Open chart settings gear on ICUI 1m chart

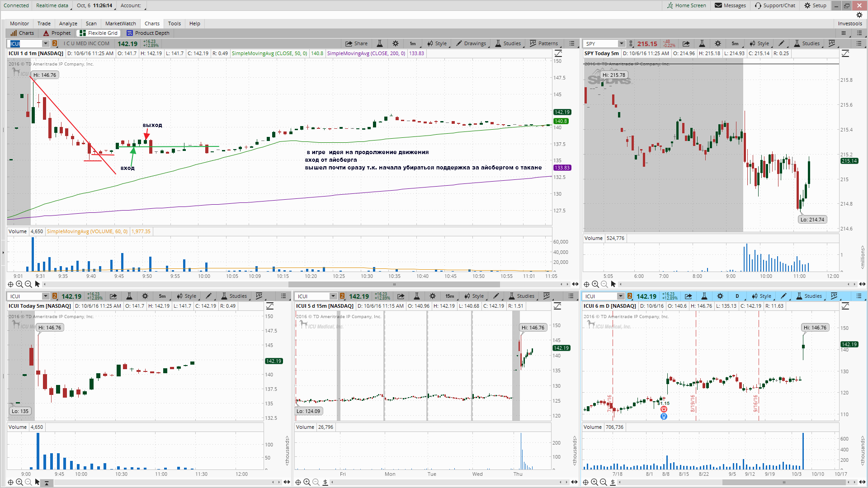(396, 43)
